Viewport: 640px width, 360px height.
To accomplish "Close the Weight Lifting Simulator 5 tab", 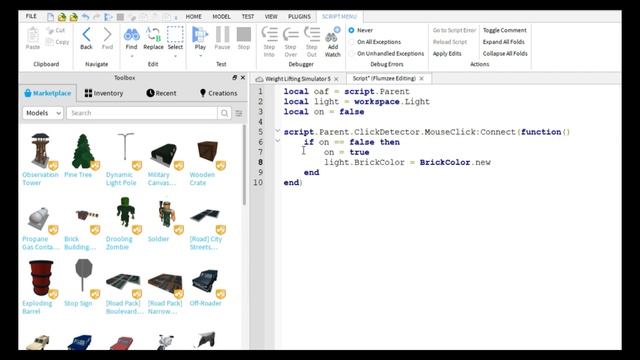I will coord(336,79).
